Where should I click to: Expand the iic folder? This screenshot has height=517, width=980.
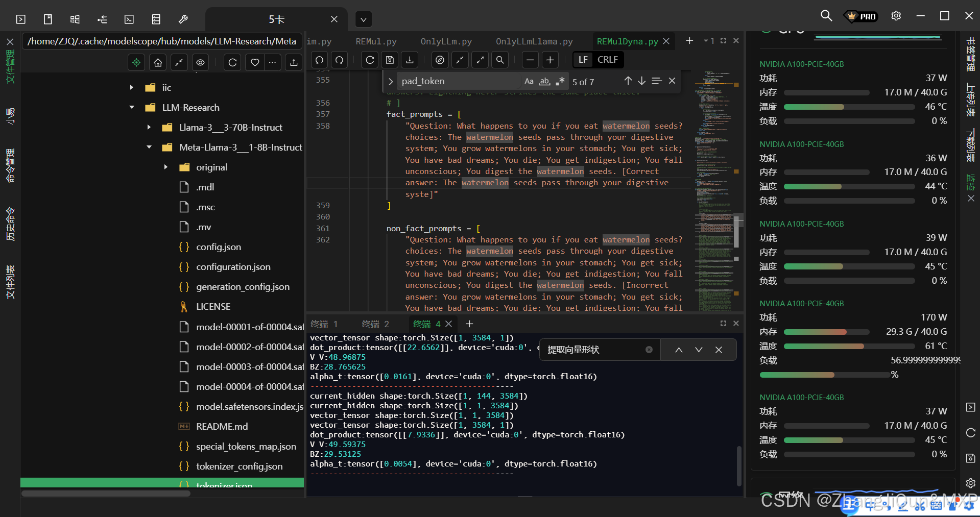(x=132, y=88)
